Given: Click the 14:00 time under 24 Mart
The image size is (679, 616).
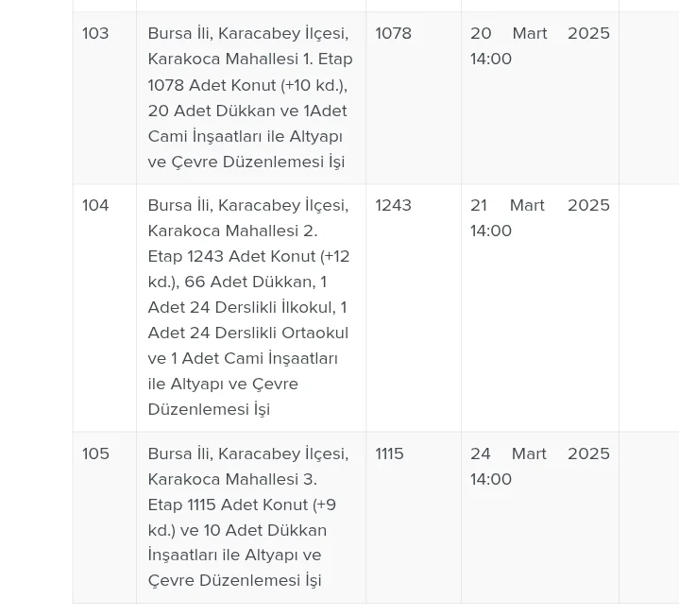Looking at the screenshot, I should coord(491,480).
